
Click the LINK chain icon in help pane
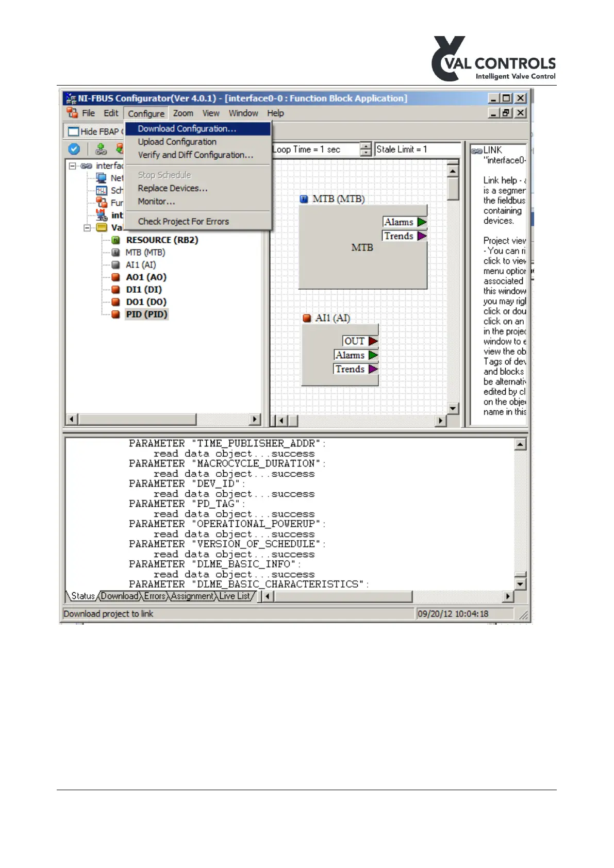(x=477, y=151)
